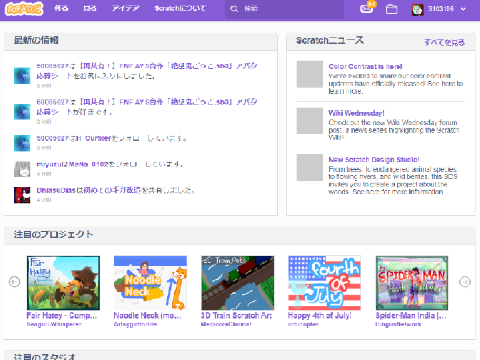Go to next featured projects arrow

point(465,282)
